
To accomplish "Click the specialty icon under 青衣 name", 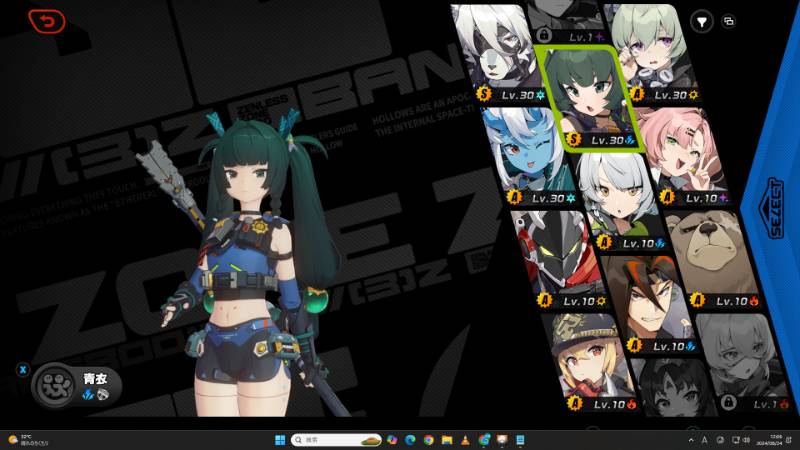I will 103,394.
